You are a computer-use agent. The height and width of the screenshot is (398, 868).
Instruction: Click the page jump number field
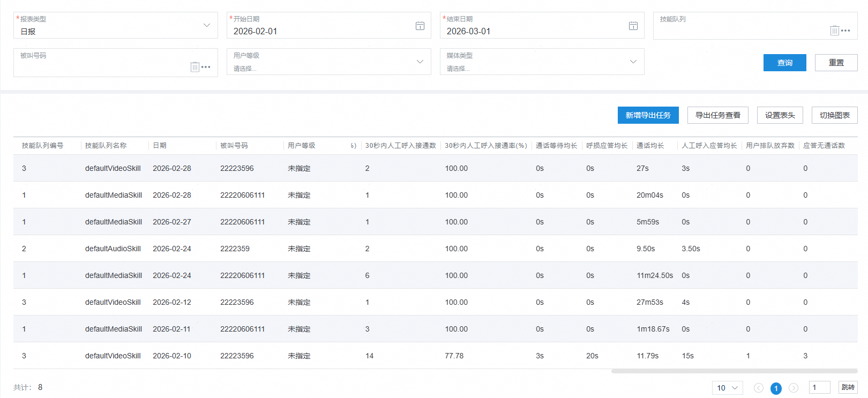coord(819,387)
